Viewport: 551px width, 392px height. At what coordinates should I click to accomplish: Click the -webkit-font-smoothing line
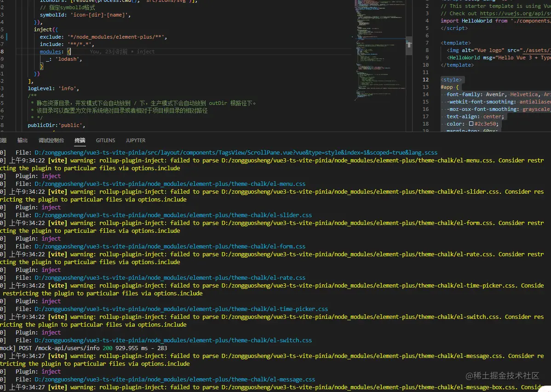point(498,102)
